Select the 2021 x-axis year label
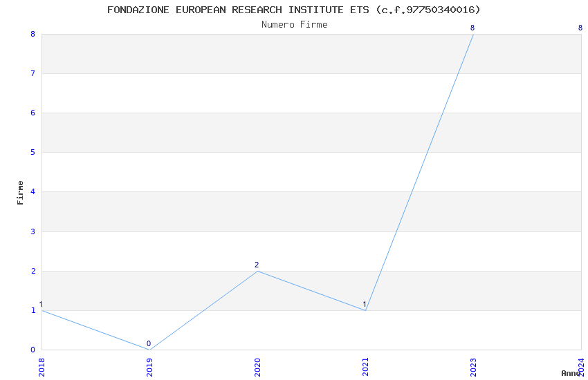The height and width of the screenshot is (380, 588). [x=365, y=367]
